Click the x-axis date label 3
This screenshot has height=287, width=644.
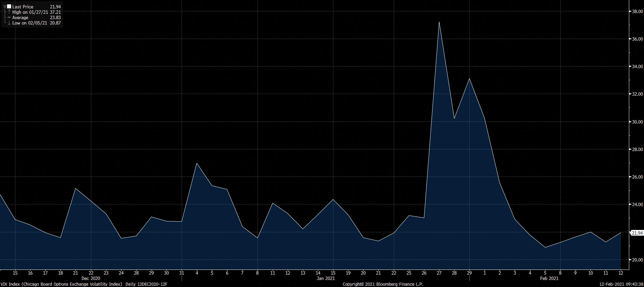(x=515, y=273)
